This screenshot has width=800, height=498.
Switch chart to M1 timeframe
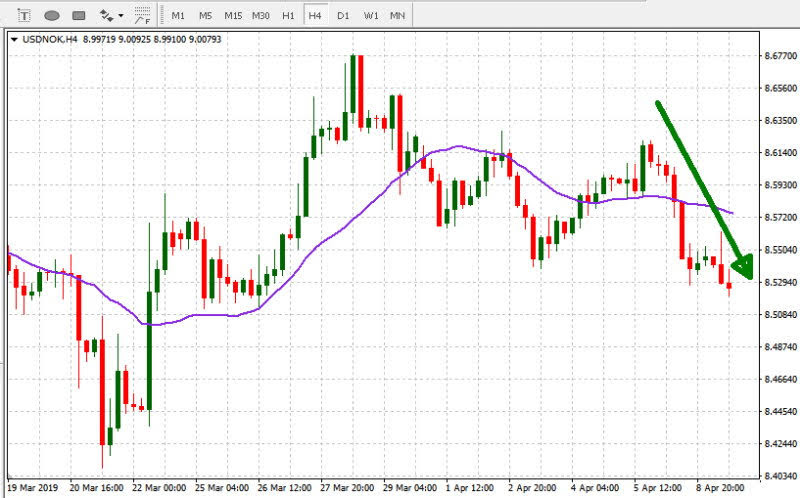pyautogui.click(x=178, y=16)
